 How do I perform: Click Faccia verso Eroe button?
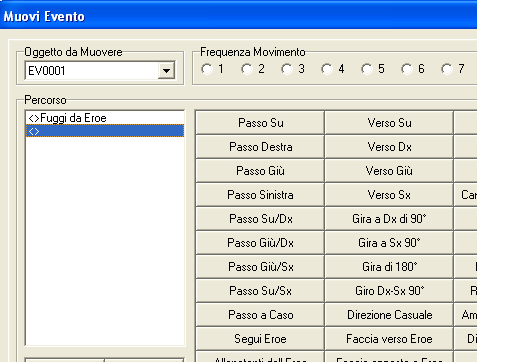[389, 339]
